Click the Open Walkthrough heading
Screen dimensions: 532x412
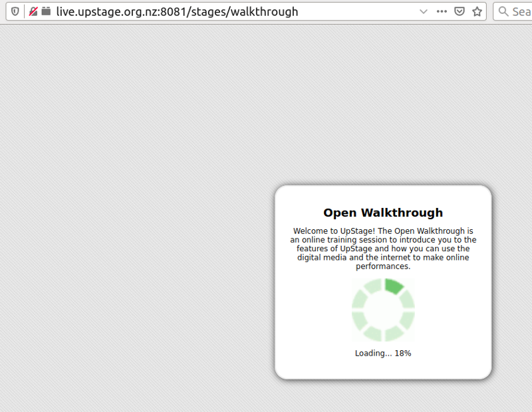pyautogui.click(x=383, y=213)
